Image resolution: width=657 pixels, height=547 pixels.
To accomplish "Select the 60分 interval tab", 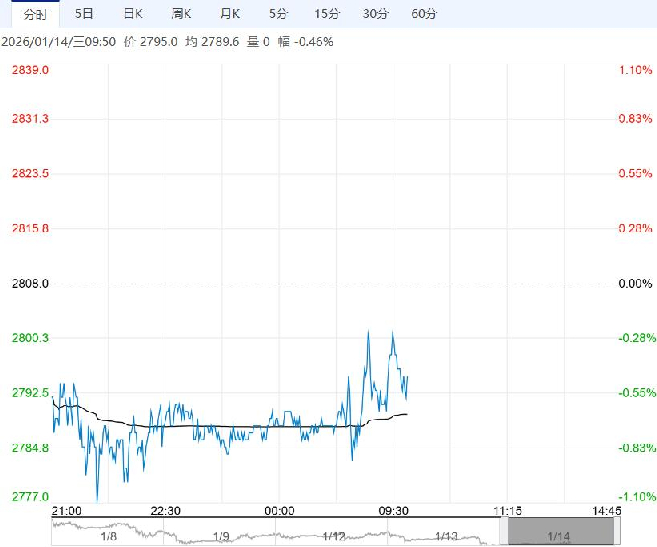I will point(424,14).
